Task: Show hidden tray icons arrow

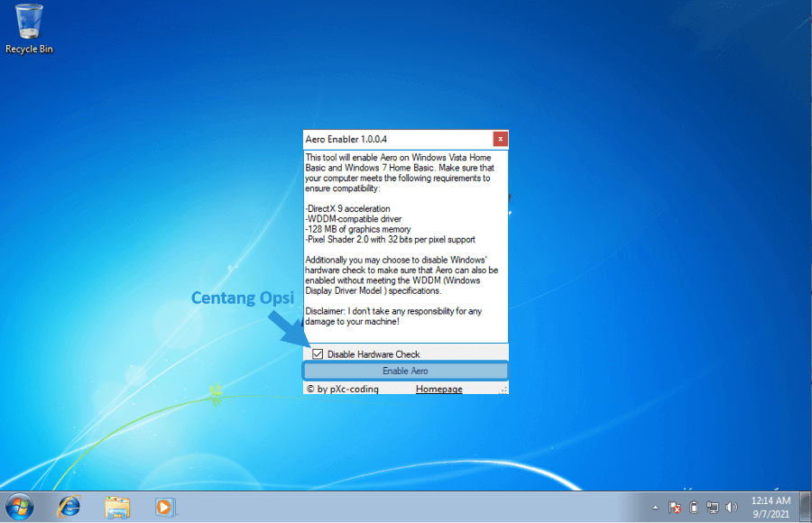Action: pyautogui.click(x=655, y=508)
